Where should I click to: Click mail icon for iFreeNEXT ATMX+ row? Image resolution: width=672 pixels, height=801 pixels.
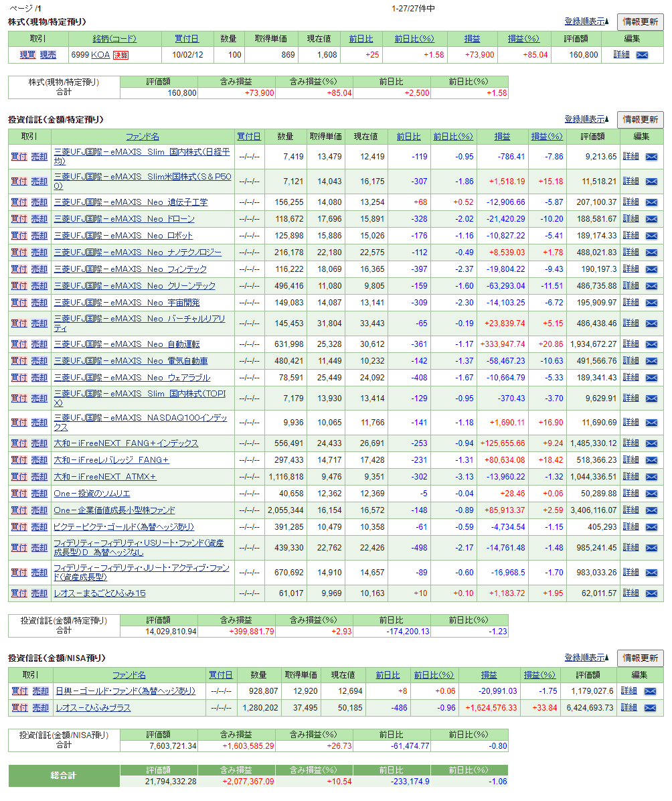click(651, 477)
